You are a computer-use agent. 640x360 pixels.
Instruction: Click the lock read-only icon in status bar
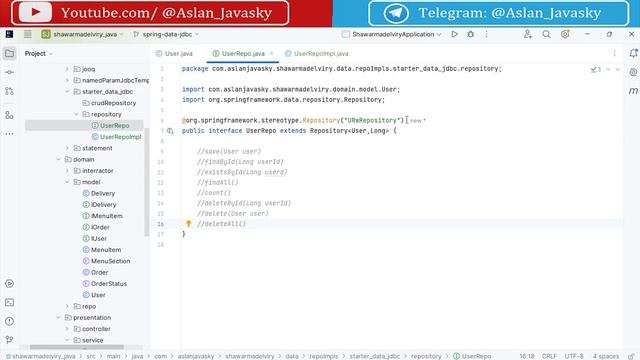click(631, 356)
